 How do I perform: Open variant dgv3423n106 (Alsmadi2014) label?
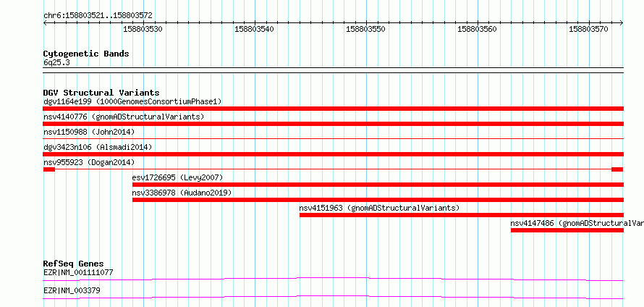(x=98, y=147)
